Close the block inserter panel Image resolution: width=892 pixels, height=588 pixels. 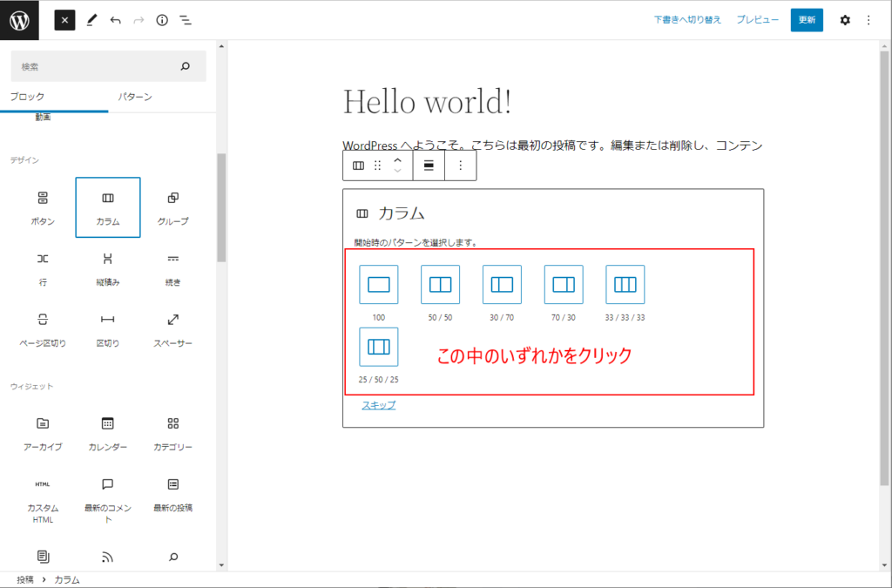[65, 20]
